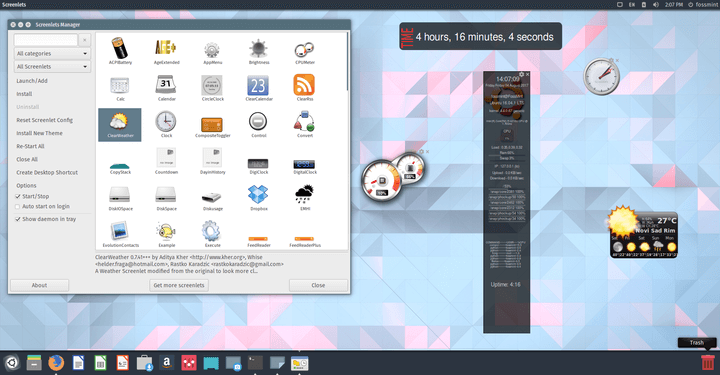Focus the screenlet search field
720x375 pixels.
pos(45,40)
